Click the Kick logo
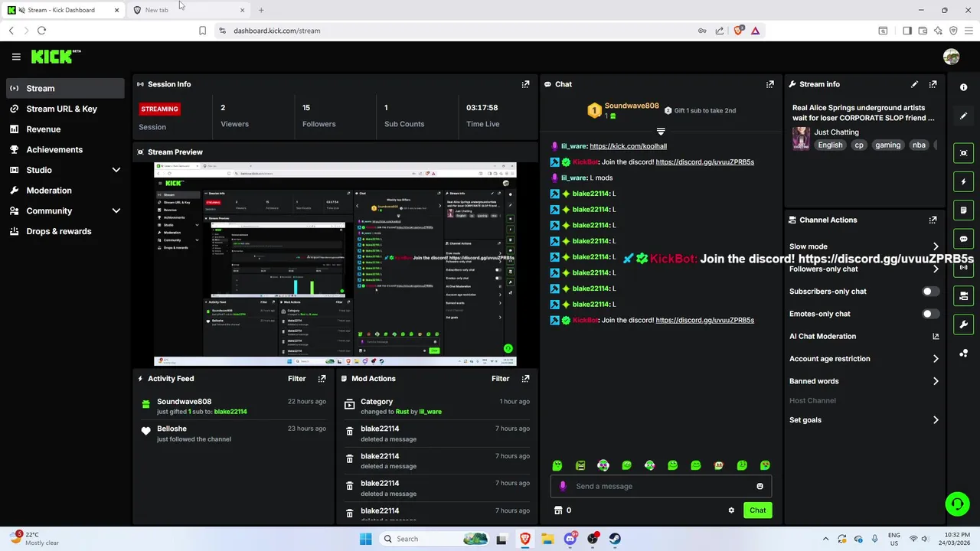Image resolution: width=980 pixels, height=551 pixels. (x=56, y=57)
